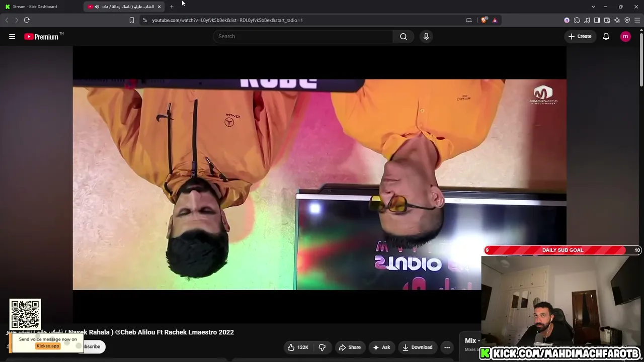The image size is (644, 362).
Task: Open the Mix playlist panel
Action: tap(472, 344)
